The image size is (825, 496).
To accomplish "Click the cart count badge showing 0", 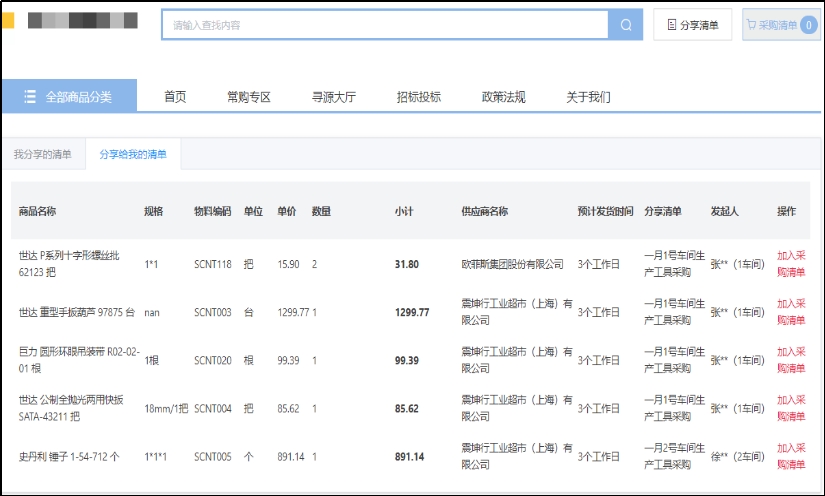I will pos(808,25).
